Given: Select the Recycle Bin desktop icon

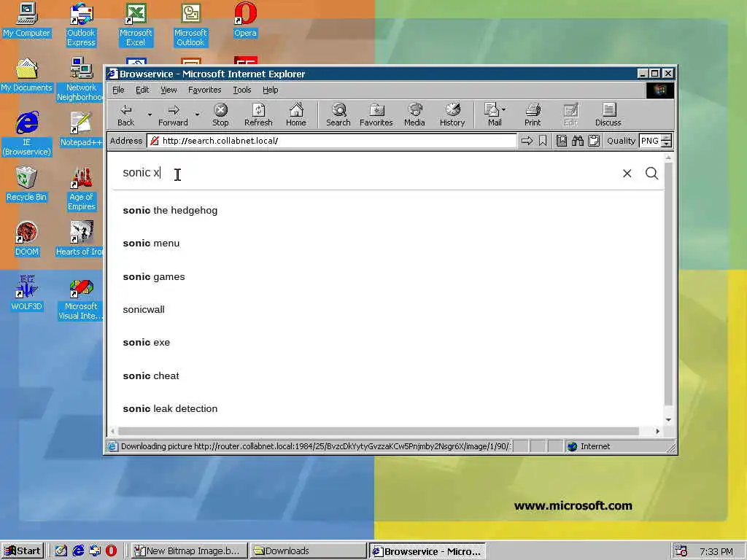Looking at the screenshot, I should [x=26, y=184].
